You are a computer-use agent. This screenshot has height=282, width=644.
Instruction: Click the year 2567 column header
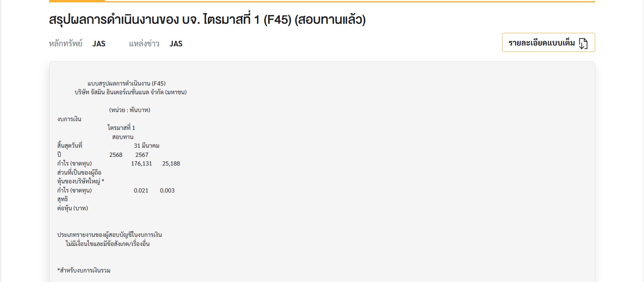[x=142, y=154]
